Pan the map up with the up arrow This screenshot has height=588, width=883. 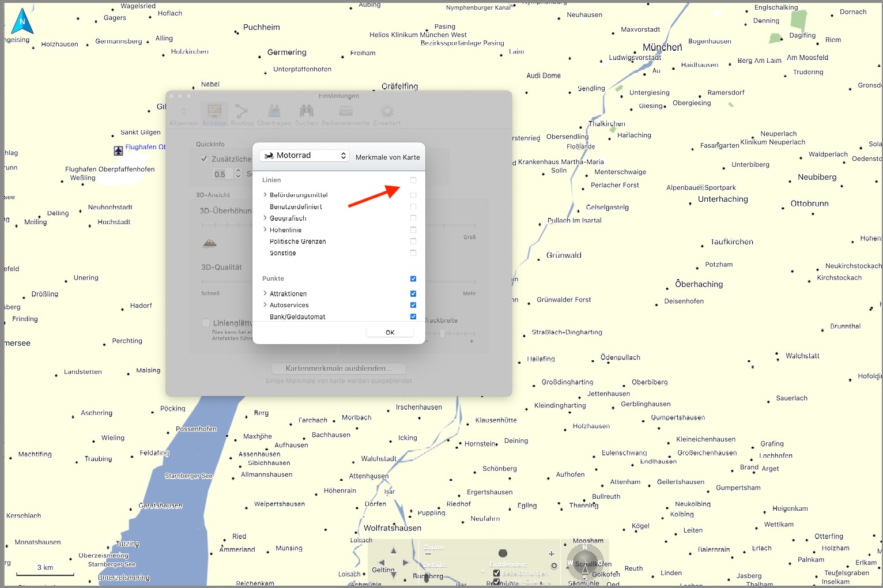pyautogui.click(x=394, y=550)
